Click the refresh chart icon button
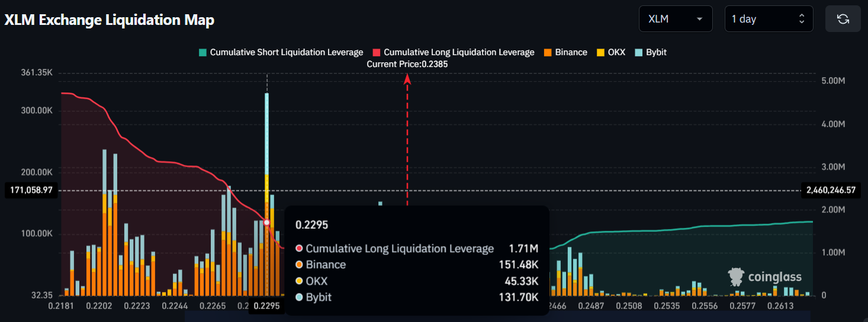Image resolution: width=868 pixels, height=322 pixels. pyautogui.click(x=843, y=19)
